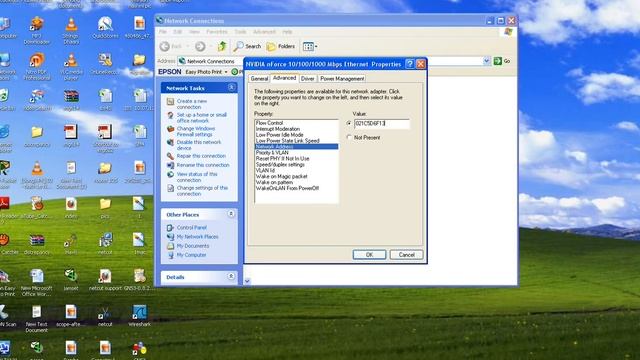Toggle the Folders pane toolbar button
This screenshot has width=640, height=360.
click(x=280, y=46)
